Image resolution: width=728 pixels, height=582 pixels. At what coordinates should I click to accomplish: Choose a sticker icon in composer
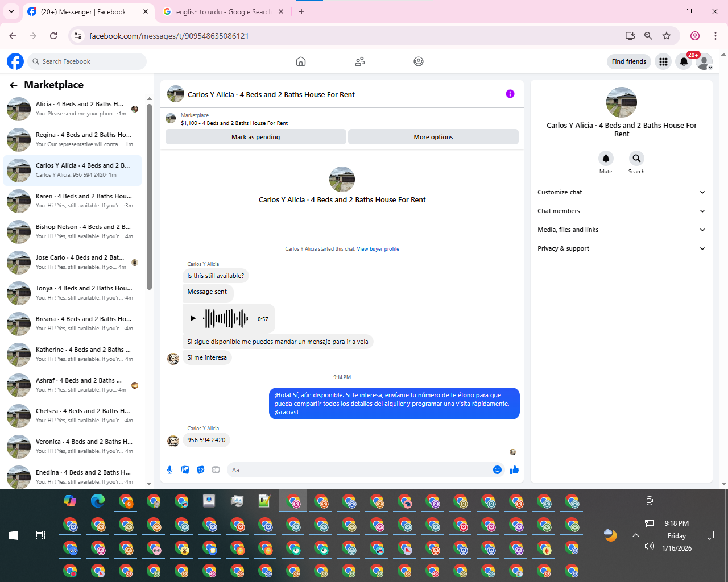200,470
